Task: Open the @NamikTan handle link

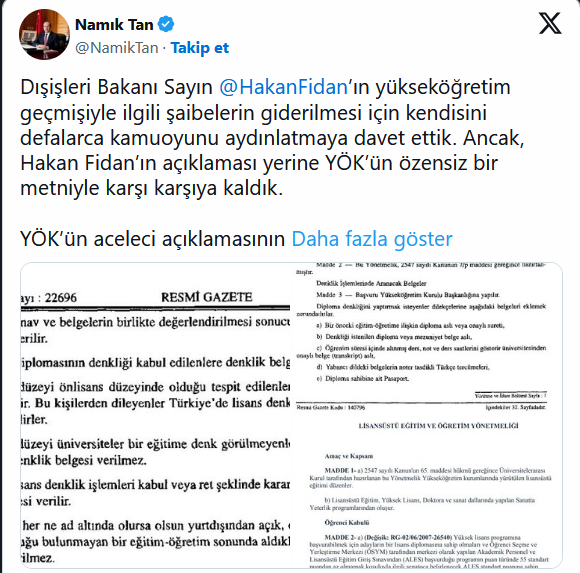Action: [117, 48]
